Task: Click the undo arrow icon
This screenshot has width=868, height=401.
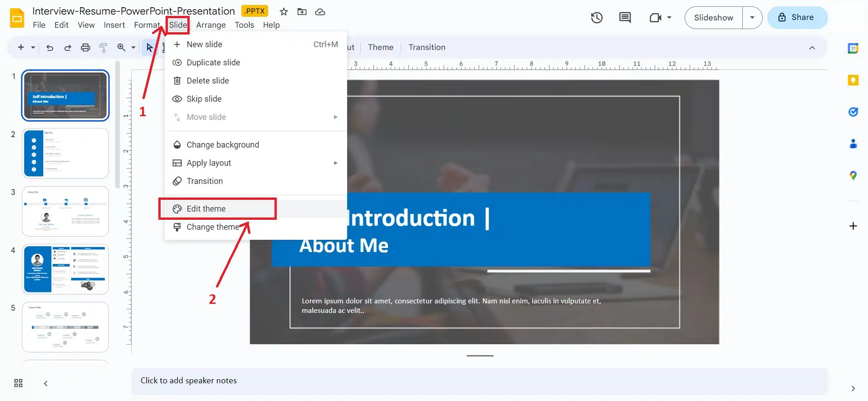Action: coord(50,48)
